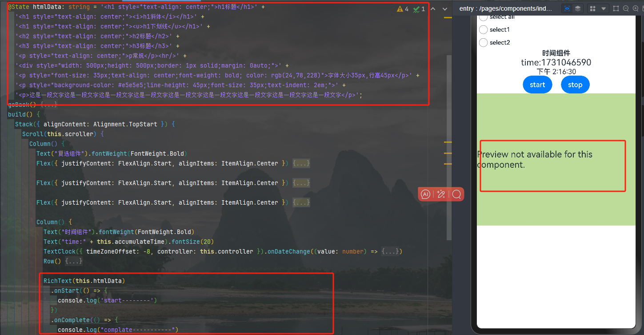Toggle the previewer inspector eye icon
Viewport: 644px width, 335px height.
567,8
